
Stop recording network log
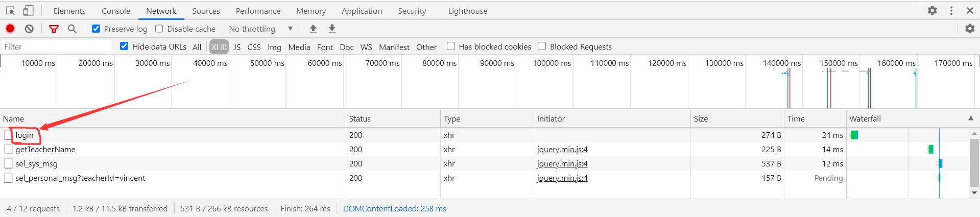click(10, 29)
